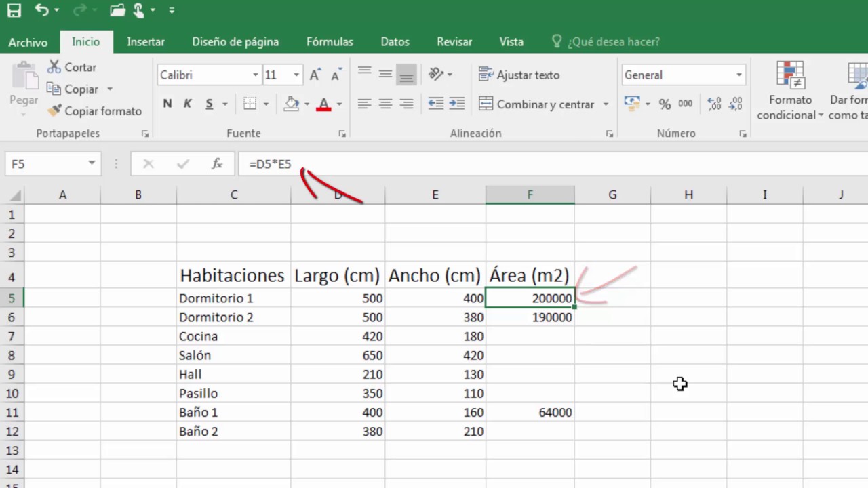868x488 pixels.
Task: Click the ¿Qué desea hacer? search
Action: 606,42
